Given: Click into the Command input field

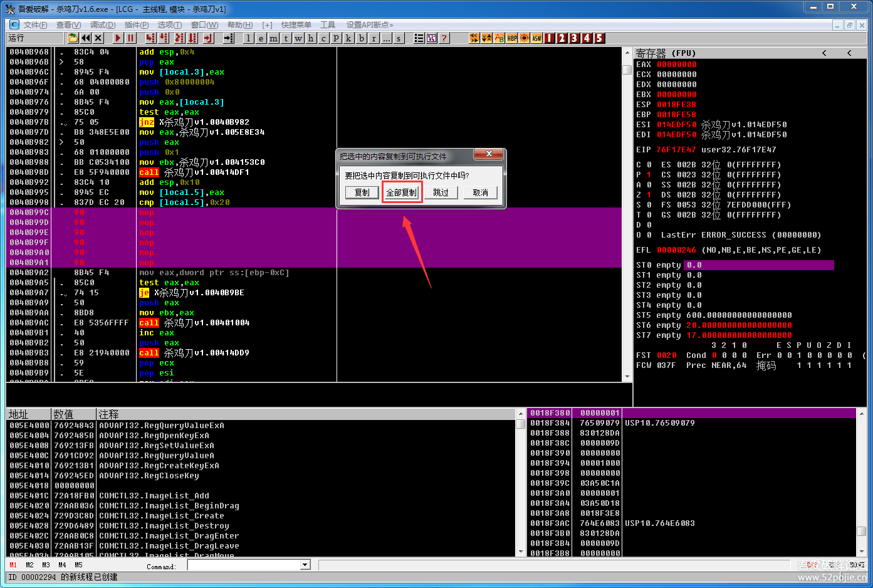Looking at the screenshot, I should point(244,565).
